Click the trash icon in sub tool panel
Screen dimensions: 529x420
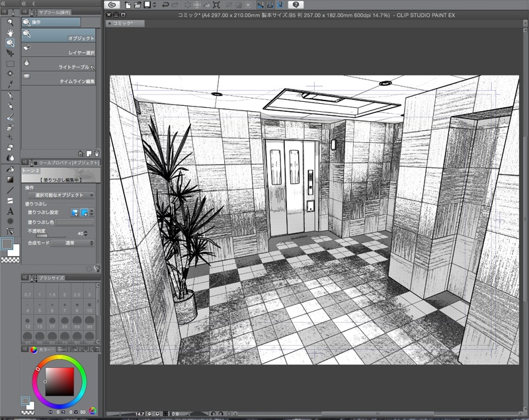click(97, 153)
